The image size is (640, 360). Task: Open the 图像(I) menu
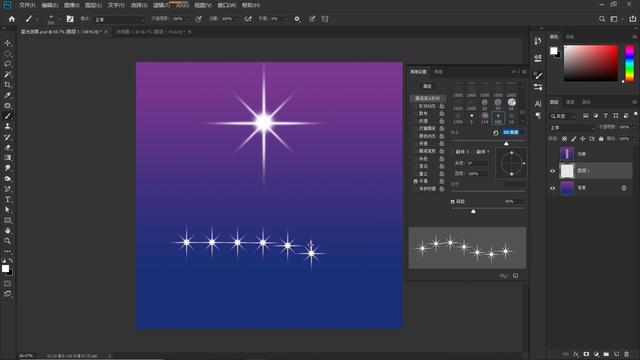coord(71,5)
